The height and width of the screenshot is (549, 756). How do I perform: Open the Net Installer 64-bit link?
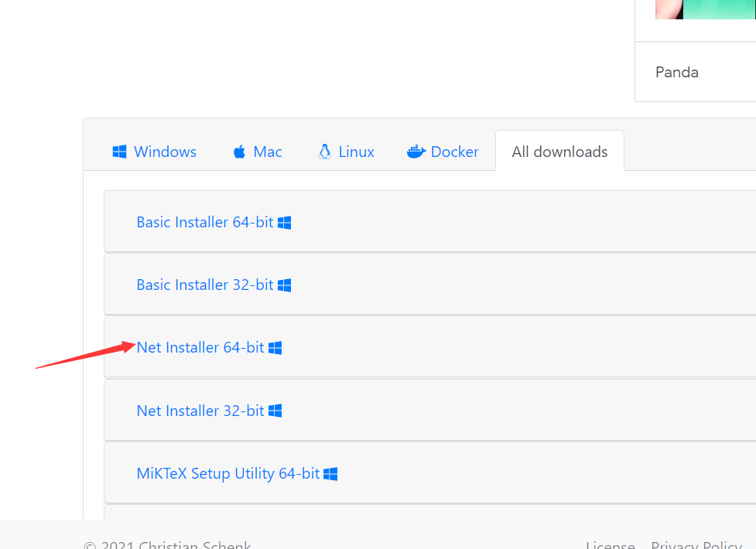[200, 347]
